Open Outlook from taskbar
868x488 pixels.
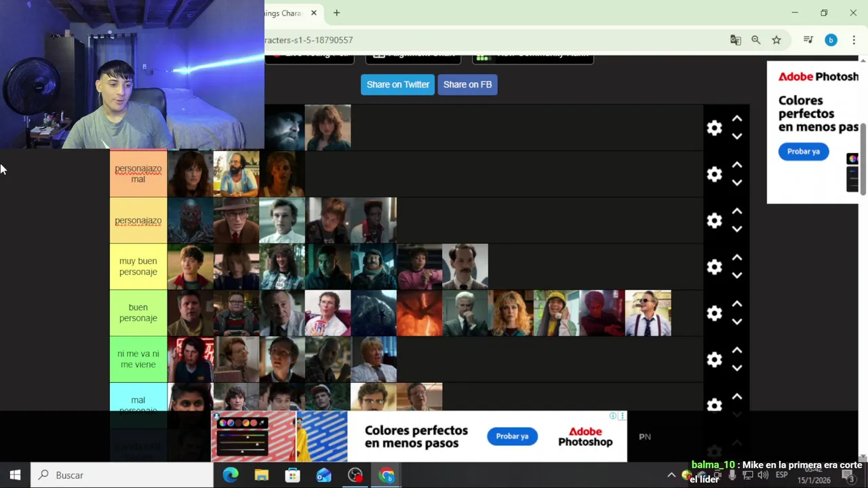click(x=324, y=475)
